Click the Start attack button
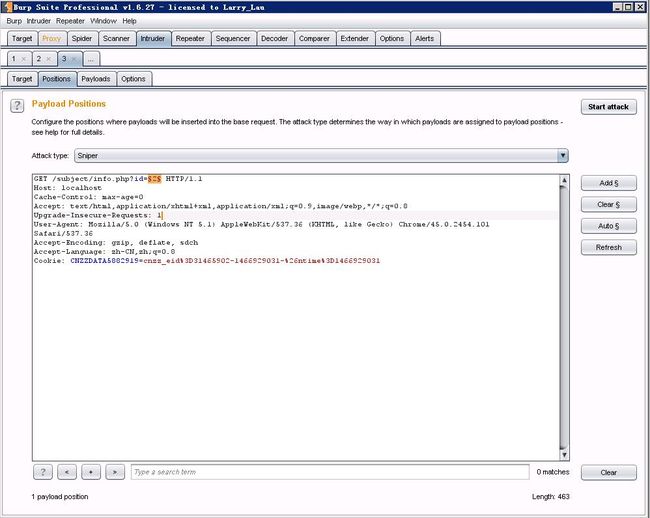Screen dimensions: 650x518 608,107
